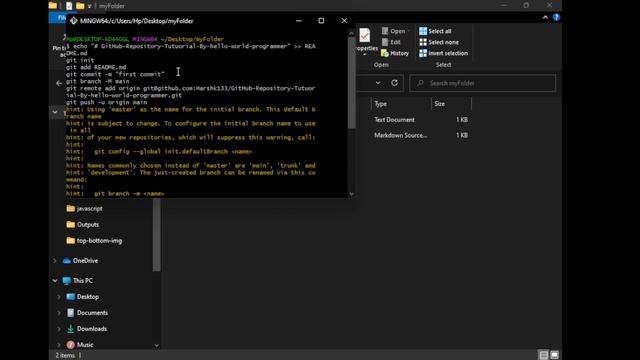Open quick access toolbar customize dropdown
640x360 pixels.
pos(89,6)
